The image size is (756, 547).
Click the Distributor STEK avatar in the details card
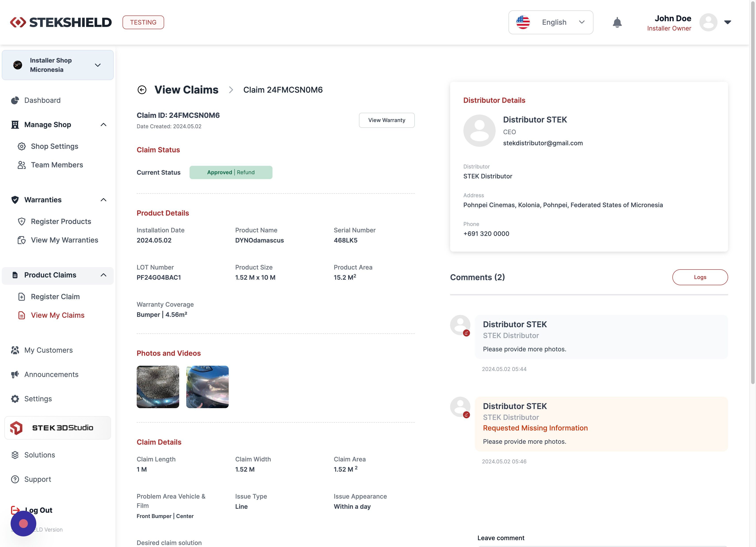point(479,131)
